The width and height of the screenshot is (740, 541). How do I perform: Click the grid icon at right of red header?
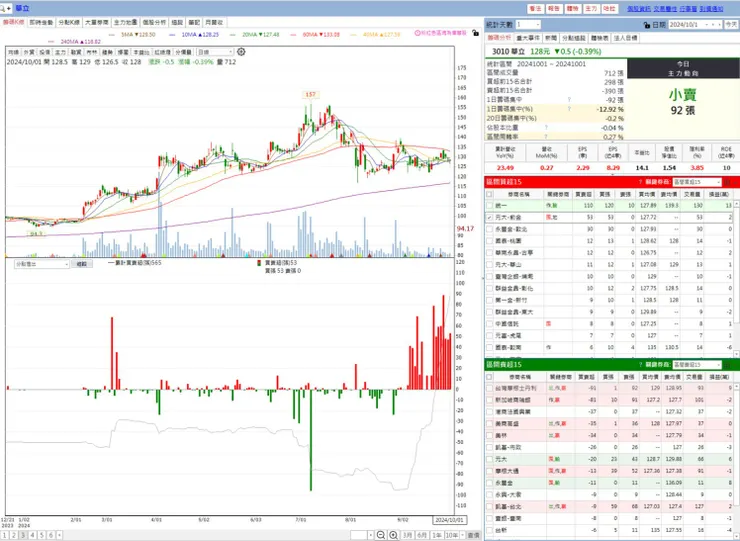point(727,182)
